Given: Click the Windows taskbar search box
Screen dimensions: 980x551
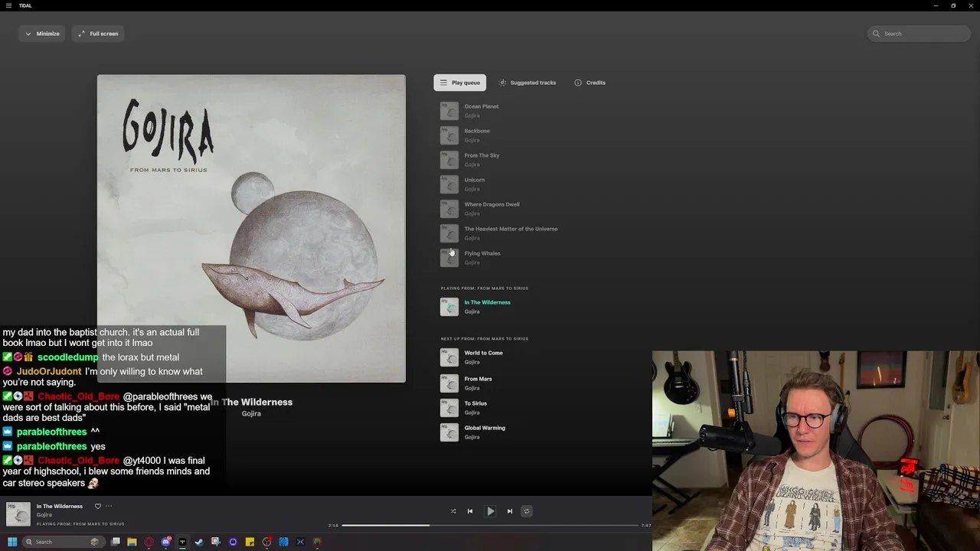Looking at the screenshot, I should tap(63, 542).
